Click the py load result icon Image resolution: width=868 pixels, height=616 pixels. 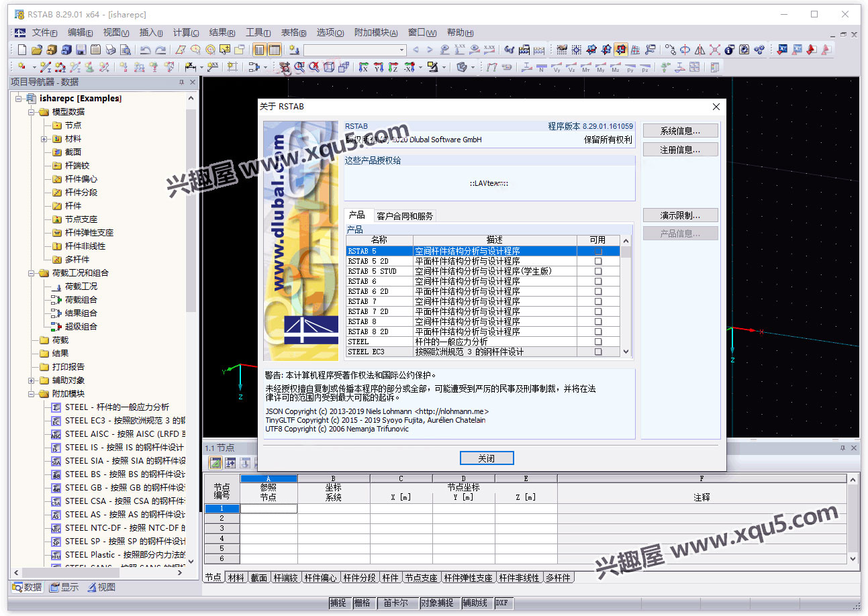pyautogui.click(x=630, y=67)
